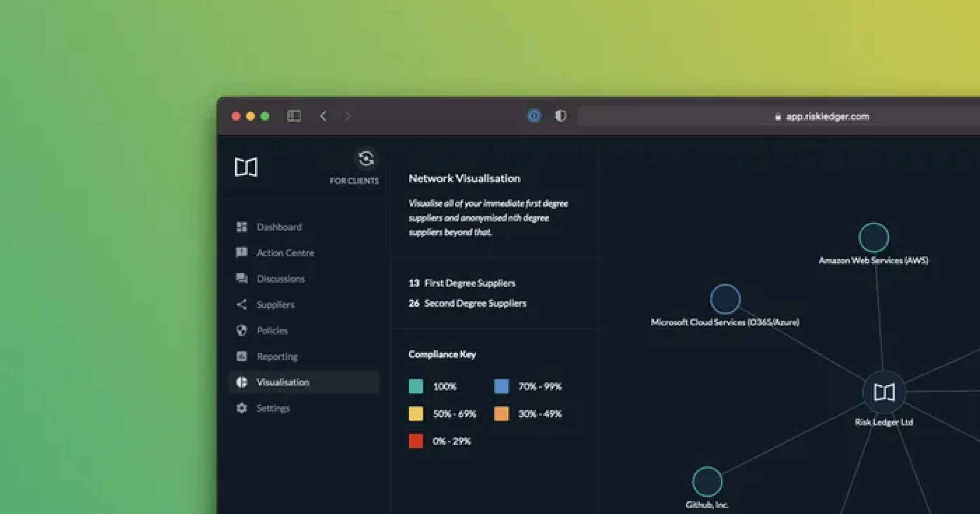Click the '50% - 69%' key label
The height and width of the screenshot is (514, 980).
[454, 414]
